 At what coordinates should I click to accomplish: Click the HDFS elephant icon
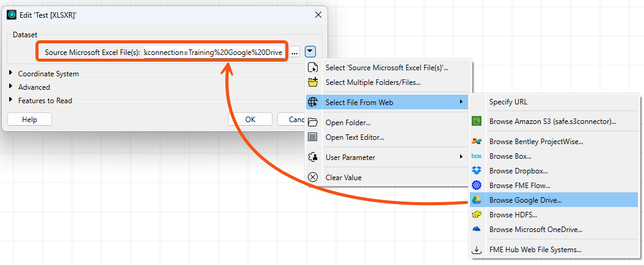point(477,214)
